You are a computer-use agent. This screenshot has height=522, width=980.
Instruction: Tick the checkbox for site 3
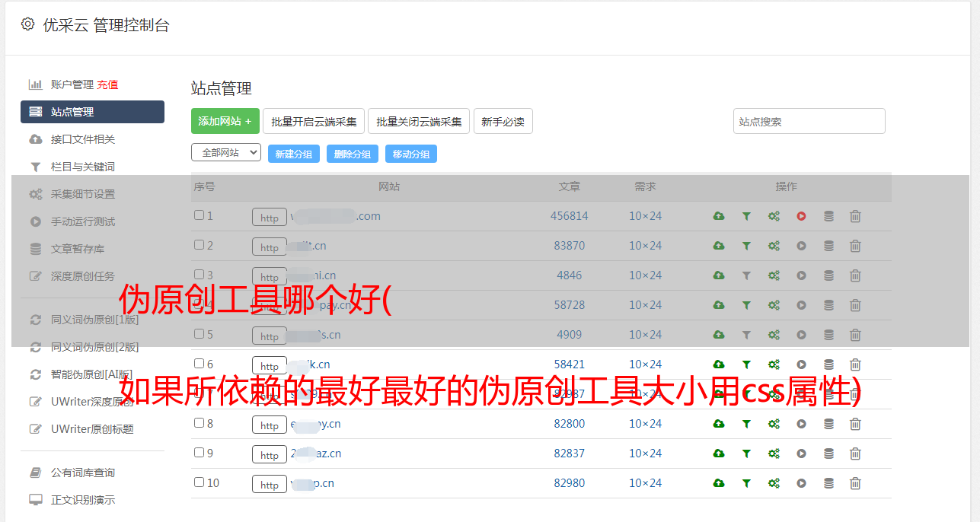click(x=199, y=275)
